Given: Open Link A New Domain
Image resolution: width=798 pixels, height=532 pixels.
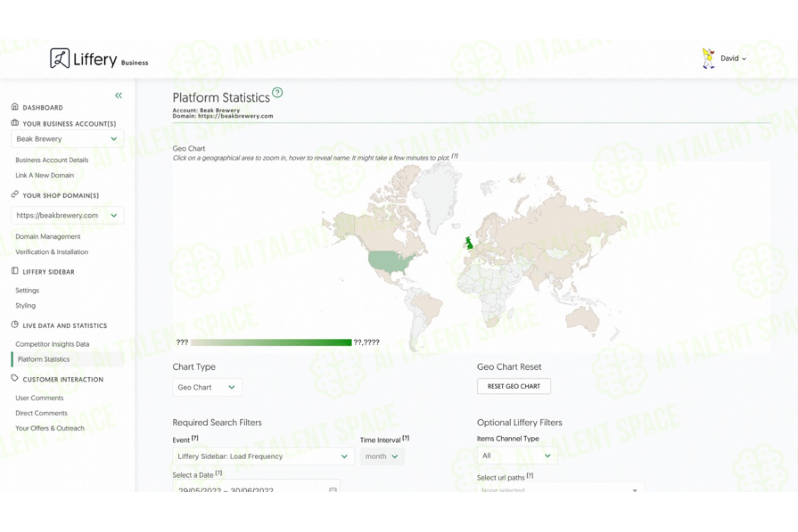Looking at the screenshot, I should point(45,175).
